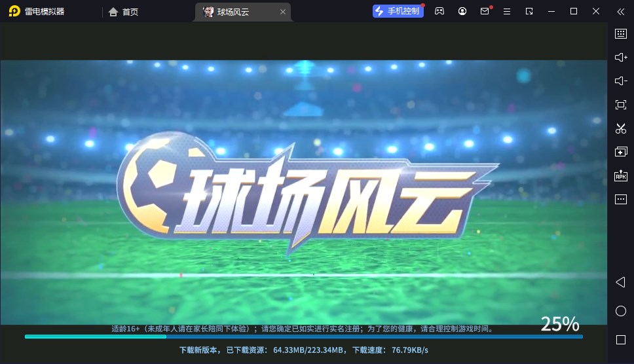
Task: Click the Android back triangle button
Action: [621, 282]
